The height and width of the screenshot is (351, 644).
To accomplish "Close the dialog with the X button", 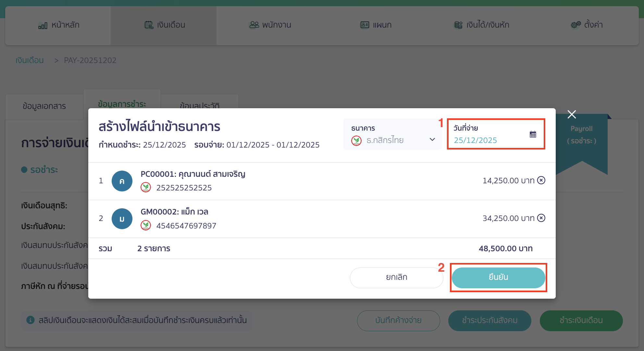I will (x=571, y=114).
